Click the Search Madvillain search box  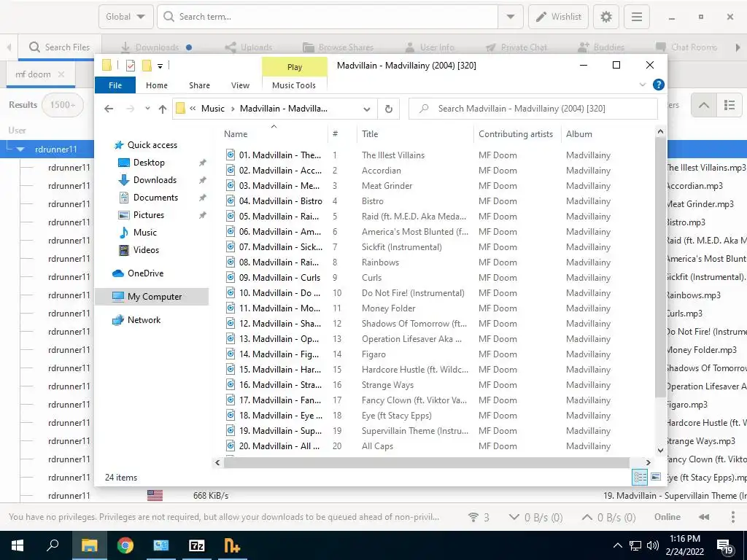point(533,109)
